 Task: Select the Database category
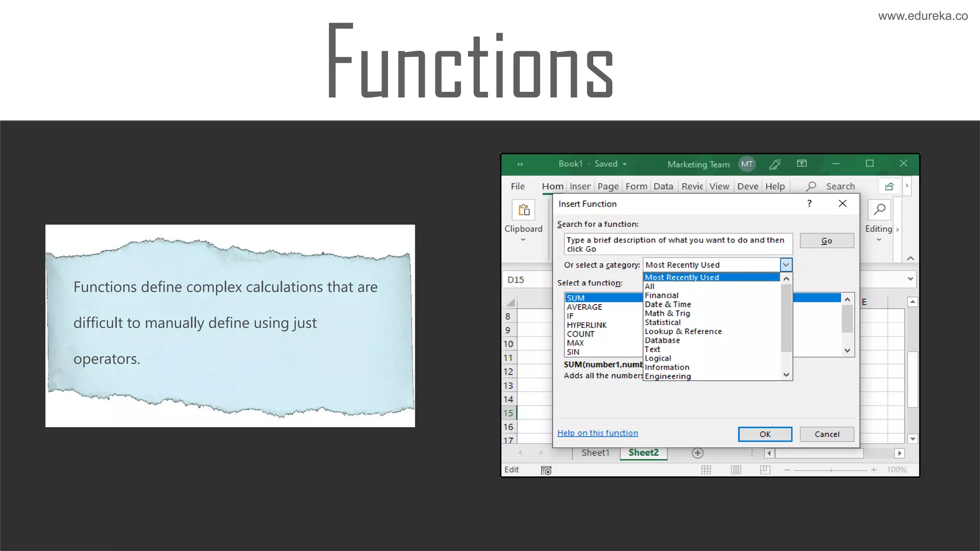click(x=712, y=340)
